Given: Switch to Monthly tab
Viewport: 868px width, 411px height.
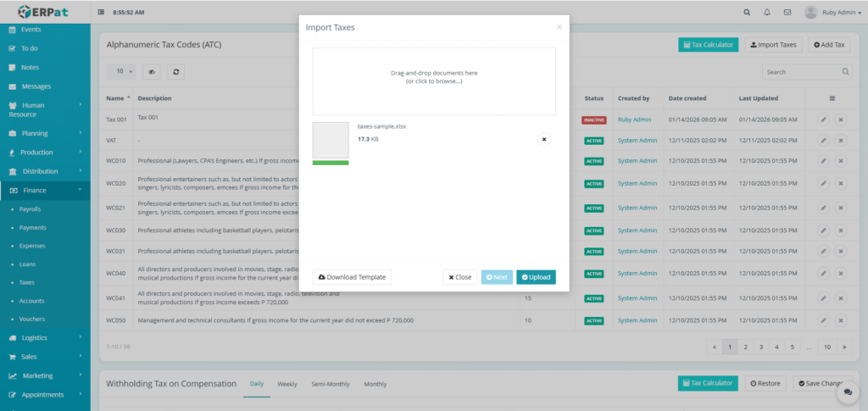Looking at the screenshot, I should point(376,384).
